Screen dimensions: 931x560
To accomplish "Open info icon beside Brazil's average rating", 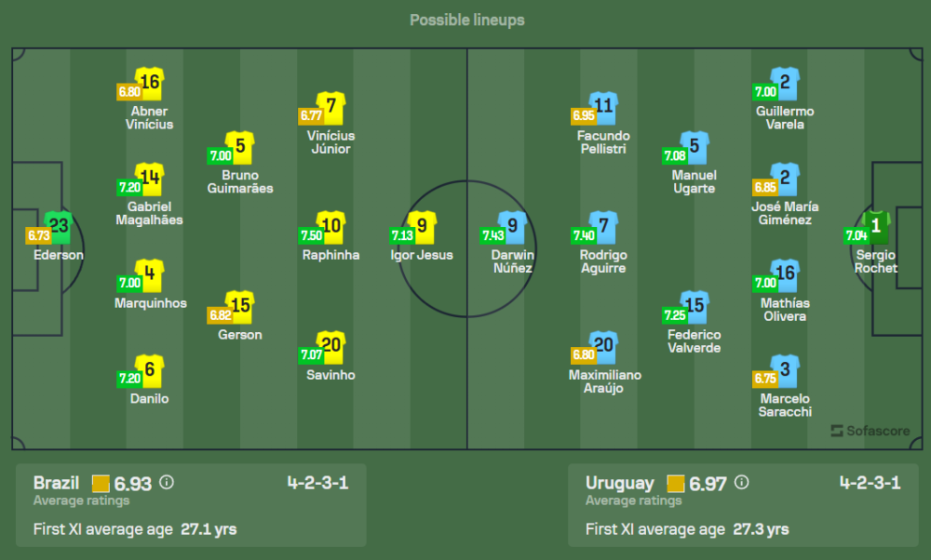I will [166, 483].
